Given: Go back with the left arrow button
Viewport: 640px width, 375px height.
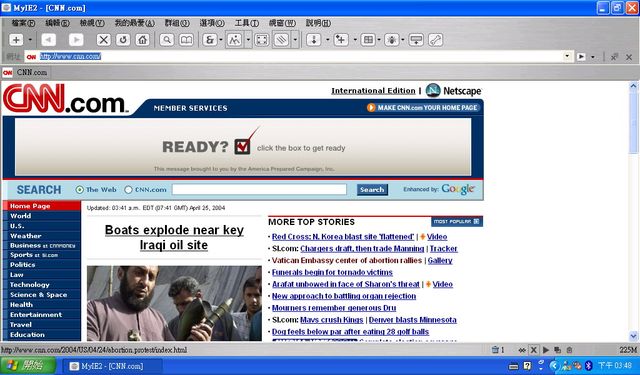Looking at the screenshot, I should 49,40.
